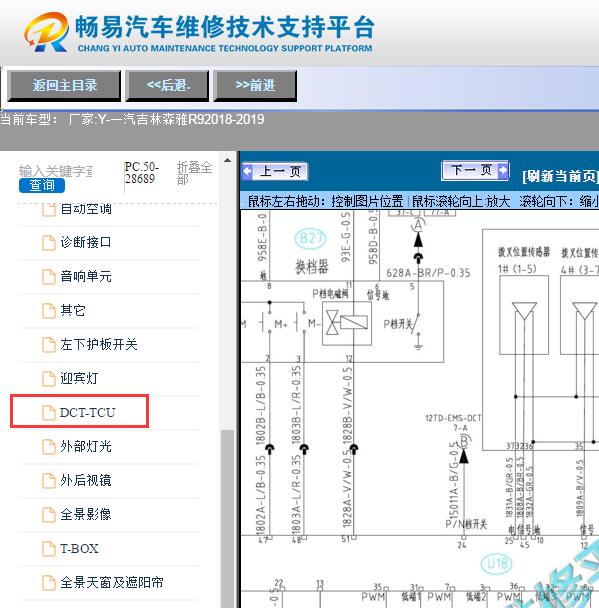Click the 返回主目录 button
599x608 pixels.
[64, 86]
